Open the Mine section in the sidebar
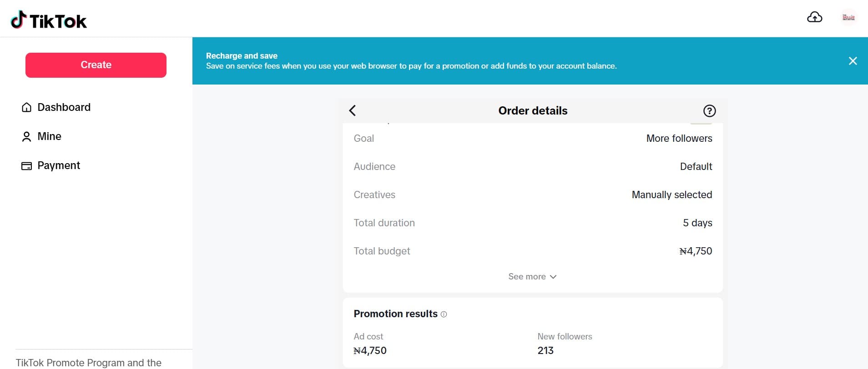The image size is (868, 369). point(49,136)
